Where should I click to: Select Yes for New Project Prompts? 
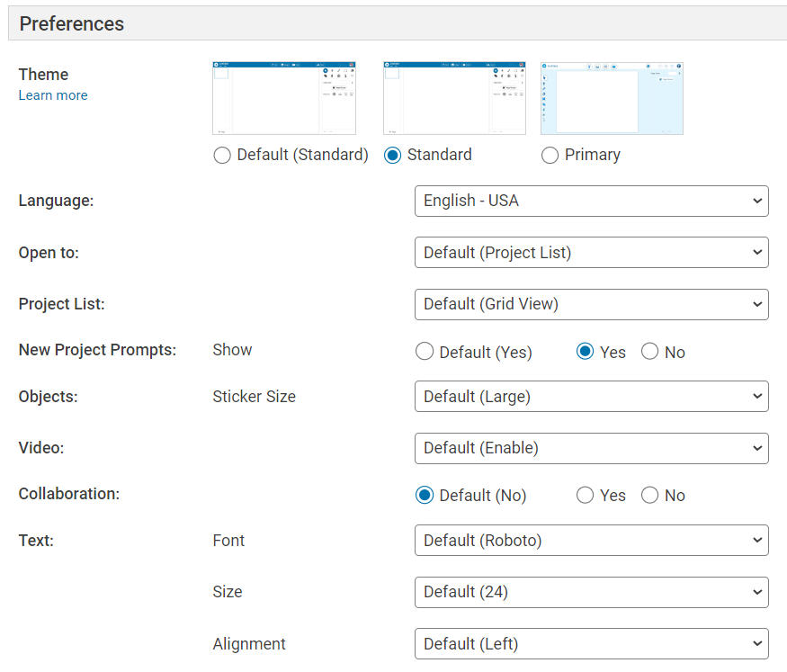click(586, 352)
